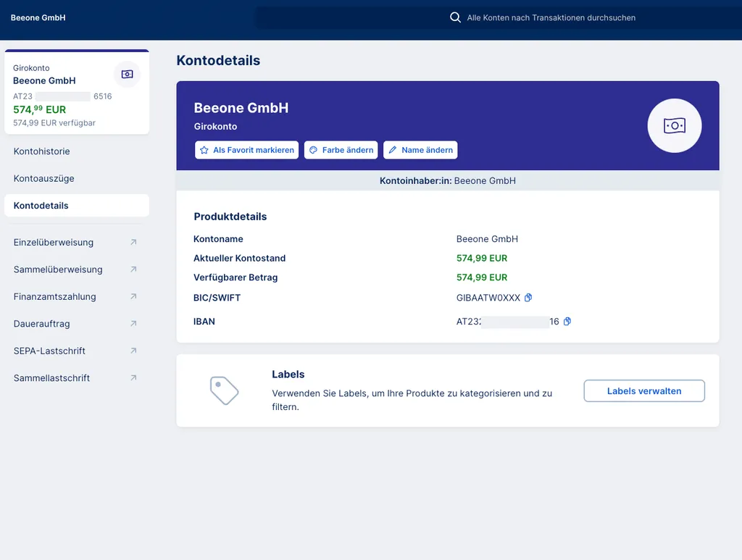
Task: Open Kontohistorie in the sidebar
Action: tap(42, 151)
